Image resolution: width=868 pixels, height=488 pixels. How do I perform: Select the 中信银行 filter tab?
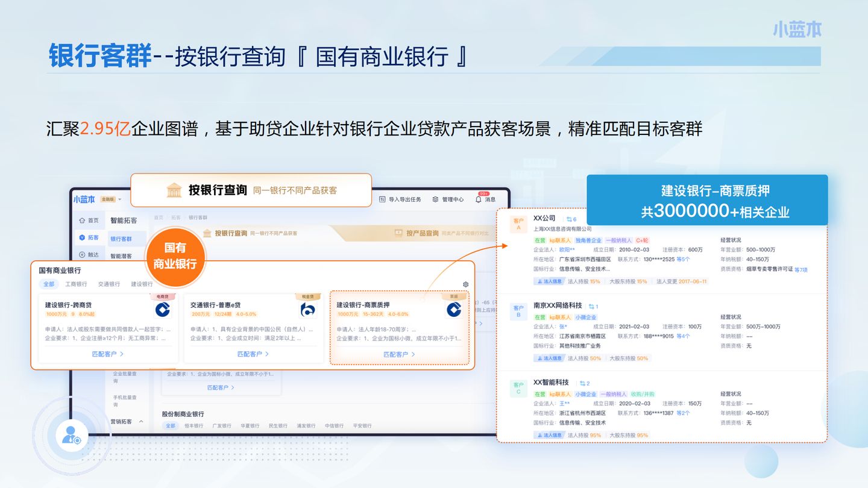click(335, 426)
